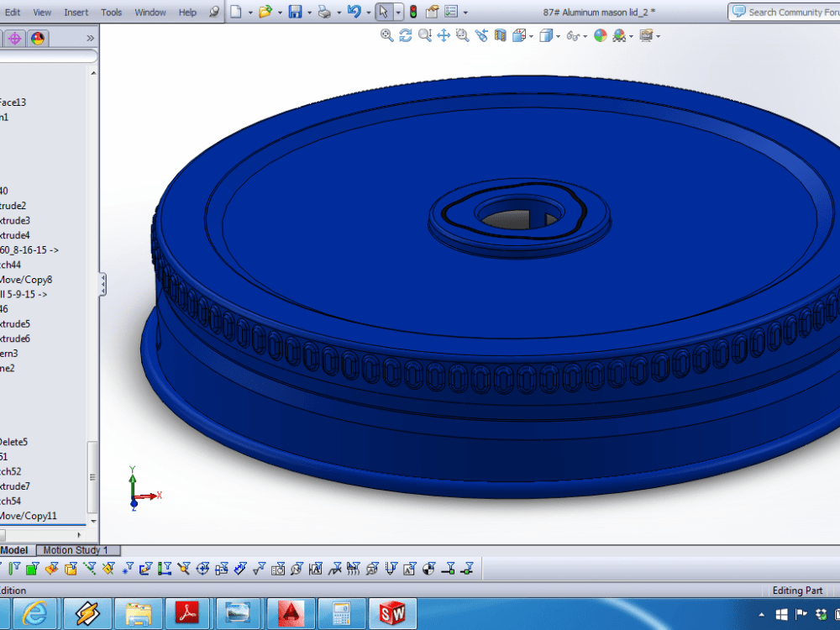Screen dimensions: 840x630
Task: Toggle display style for the model
Action: pos(545,36)
